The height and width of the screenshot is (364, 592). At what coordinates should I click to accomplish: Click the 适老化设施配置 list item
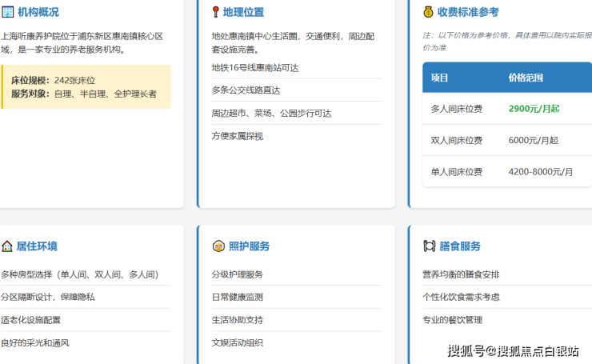[x=30, y=320]
